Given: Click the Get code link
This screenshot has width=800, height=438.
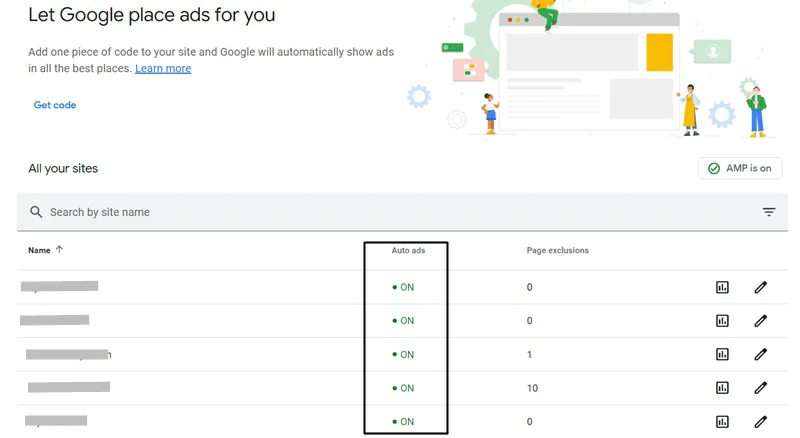Looking at the screenshot, I should [55, 105].
